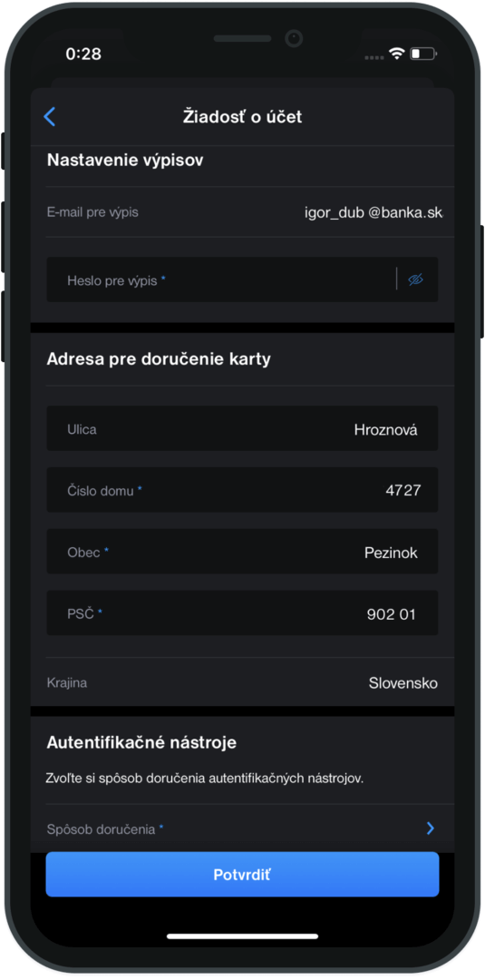Tap the Potvrdiť button
The image size is (485, 980).
pyautogui.click(x=242, y=875)
